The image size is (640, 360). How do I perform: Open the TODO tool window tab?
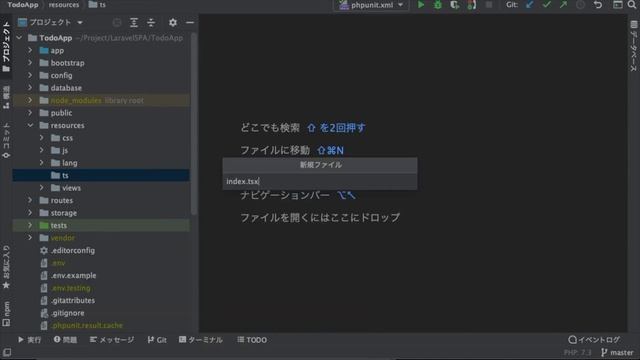(252, 340)
